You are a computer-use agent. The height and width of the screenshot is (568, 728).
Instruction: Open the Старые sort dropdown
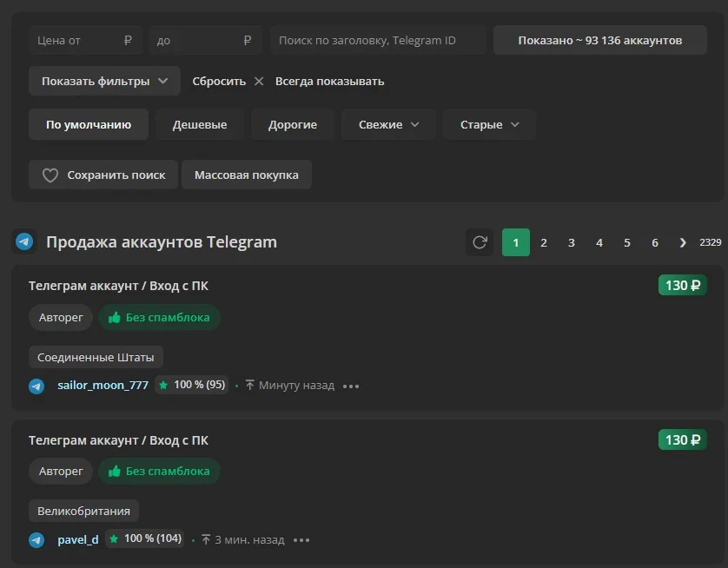[490, 124]
